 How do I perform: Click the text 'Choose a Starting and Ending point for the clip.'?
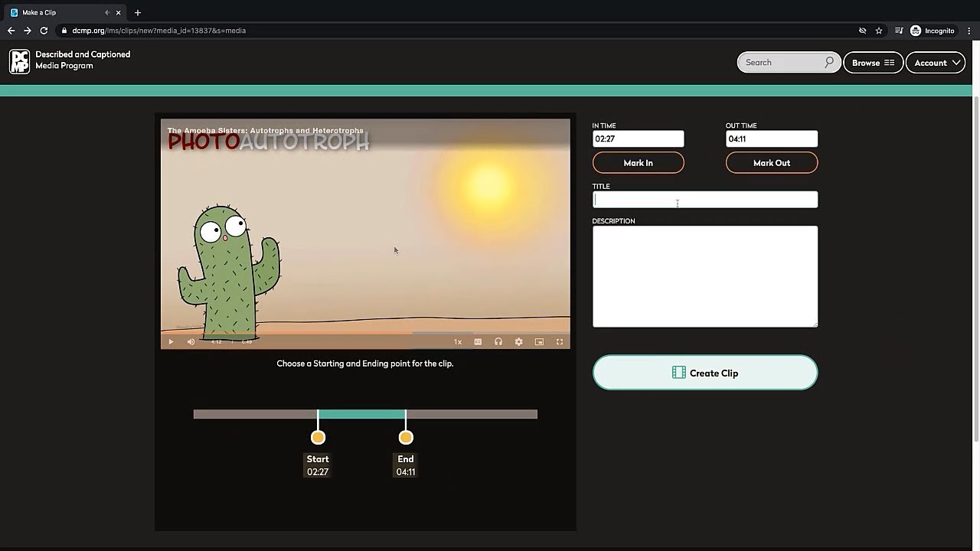pos(365,364)
